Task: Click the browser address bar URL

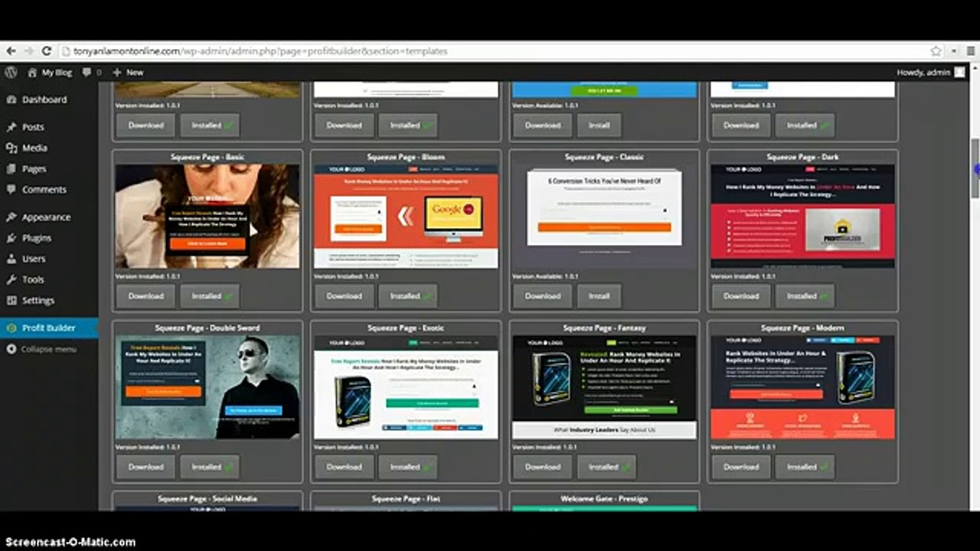Action: pyautogui.click(x=260, y=51)
